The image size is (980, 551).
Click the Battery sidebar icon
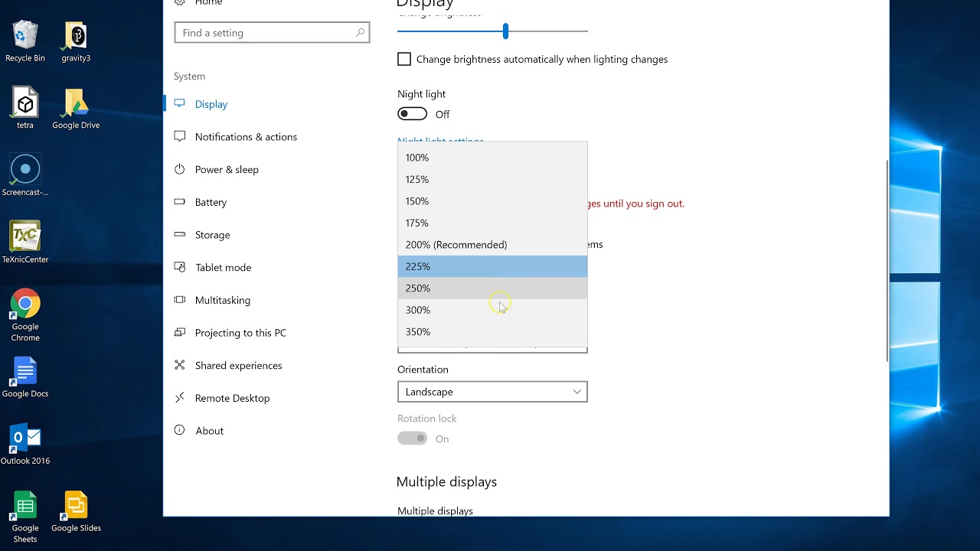180,202
